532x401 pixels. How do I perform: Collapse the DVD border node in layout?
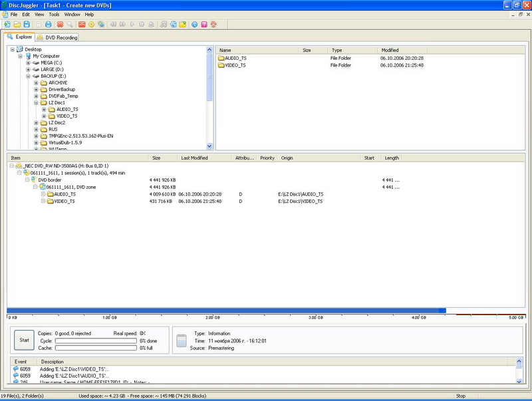[x=27, y=180]
